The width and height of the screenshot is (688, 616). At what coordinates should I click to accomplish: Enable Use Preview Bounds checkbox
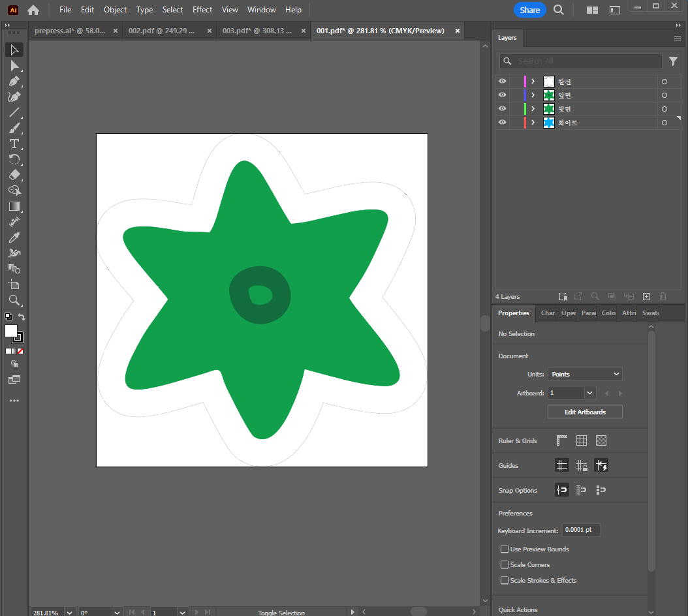(x=505, y=549)
